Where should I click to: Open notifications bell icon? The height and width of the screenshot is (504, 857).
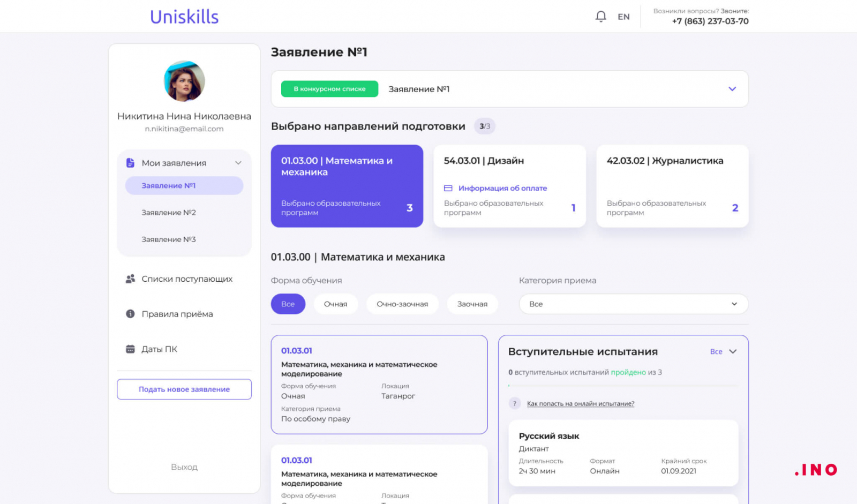pyautogui.click(x=600, y=17)
